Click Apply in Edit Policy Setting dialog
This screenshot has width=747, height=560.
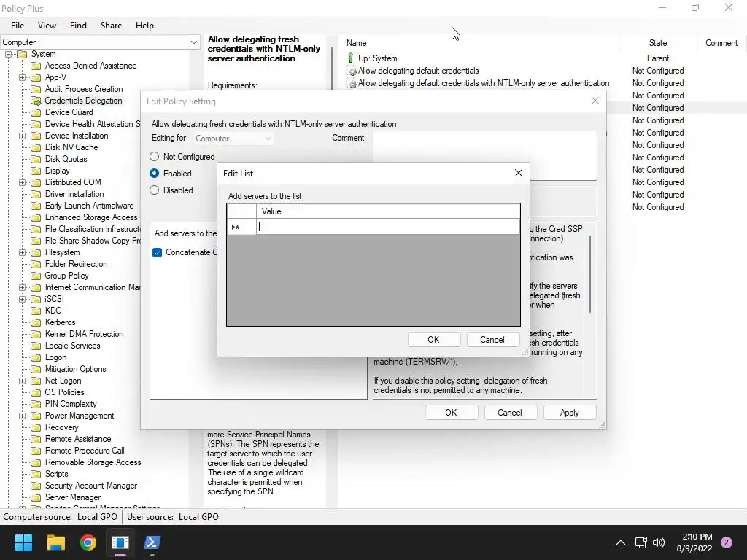(x=569, y=413)
